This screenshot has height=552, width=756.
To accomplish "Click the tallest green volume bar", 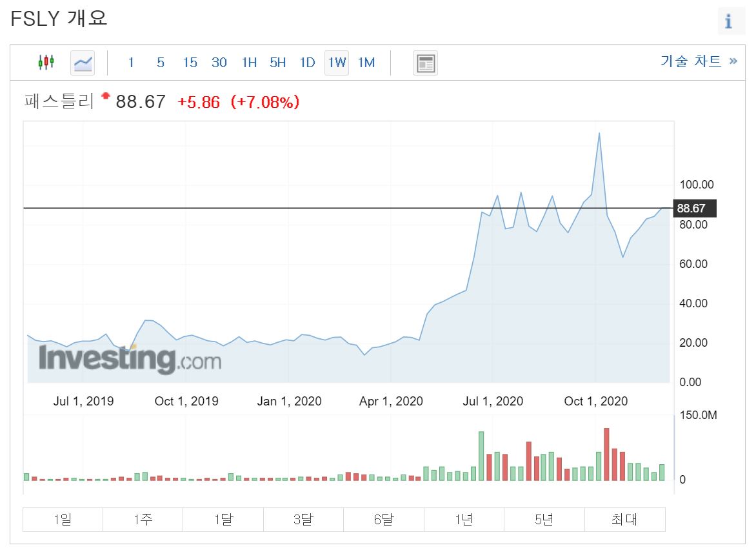I will coord(481,456).
